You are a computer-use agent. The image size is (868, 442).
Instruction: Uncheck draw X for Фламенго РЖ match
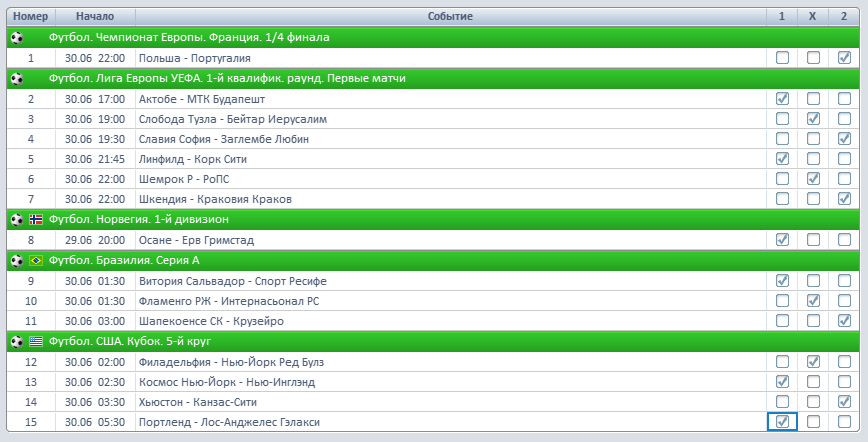click(813, 300)
